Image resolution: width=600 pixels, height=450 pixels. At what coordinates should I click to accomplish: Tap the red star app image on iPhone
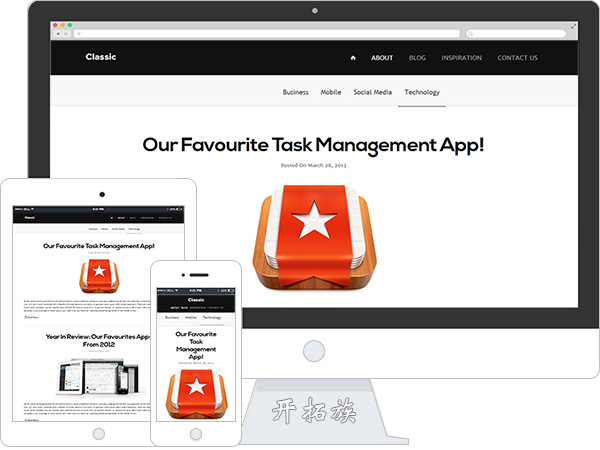(x=197, y=393)
